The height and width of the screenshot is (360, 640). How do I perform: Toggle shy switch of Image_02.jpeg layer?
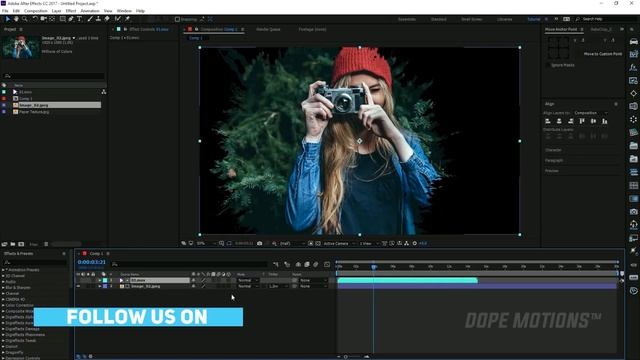point(193,287)
